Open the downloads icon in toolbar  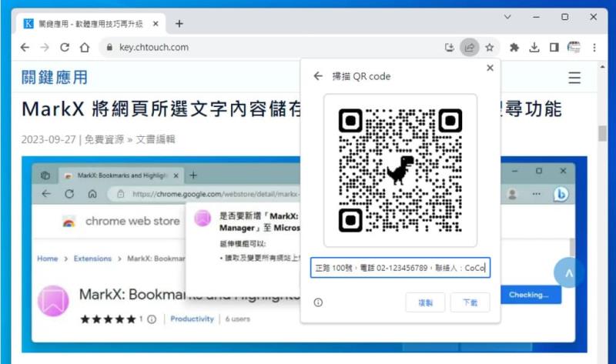pos(534,48)
